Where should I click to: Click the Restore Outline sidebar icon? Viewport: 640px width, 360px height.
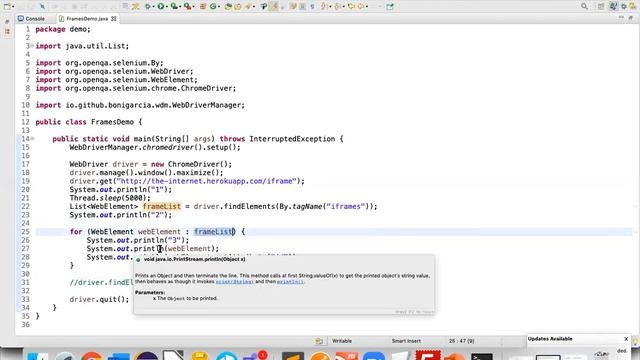point(7,31)
